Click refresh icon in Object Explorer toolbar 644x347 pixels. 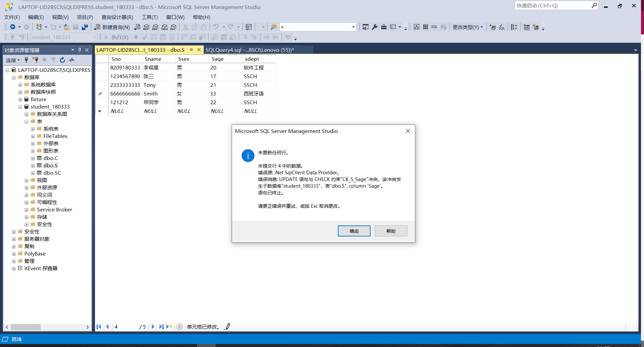pyautogui.click(x=62, y=60)
